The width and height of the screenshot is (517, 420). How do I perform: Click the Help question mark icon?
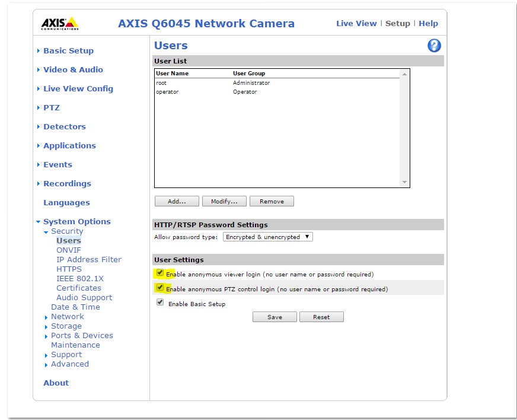tap(434, 45)
